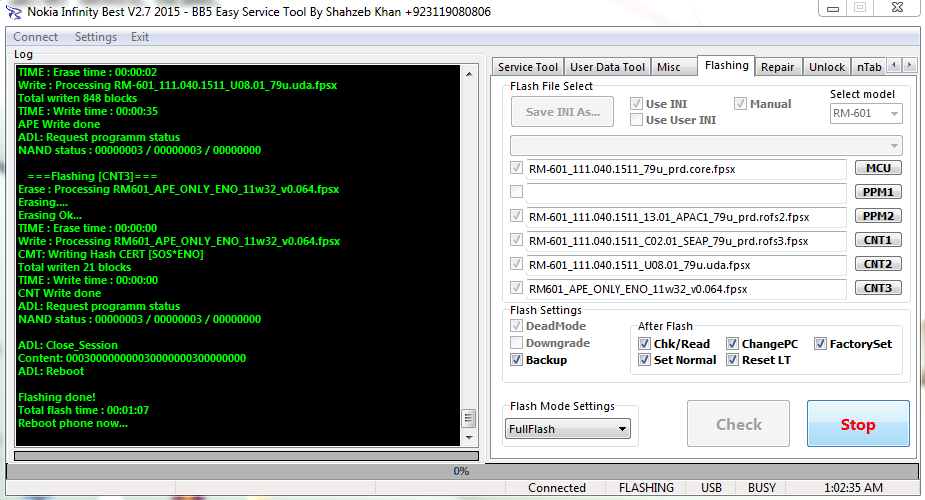
Task: Click the PPM1 file select button
Action: tap(878, 192)
